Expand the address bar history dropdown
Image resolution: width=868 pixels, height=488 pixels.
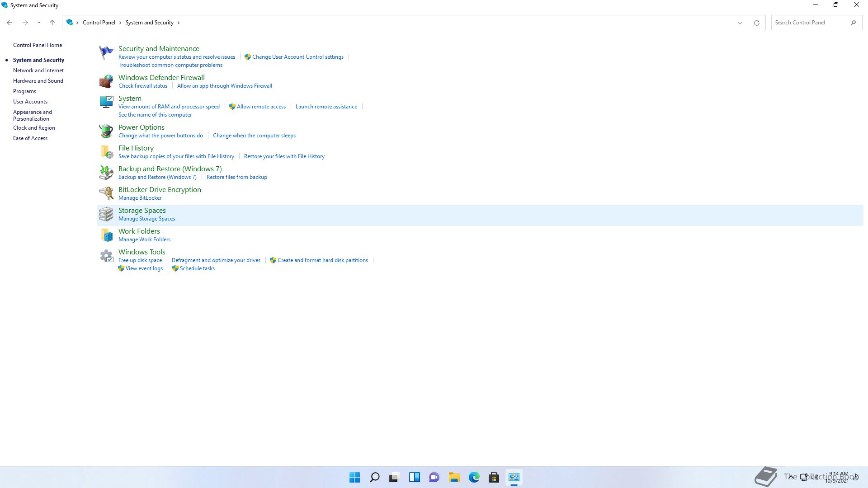pos(740,23)
